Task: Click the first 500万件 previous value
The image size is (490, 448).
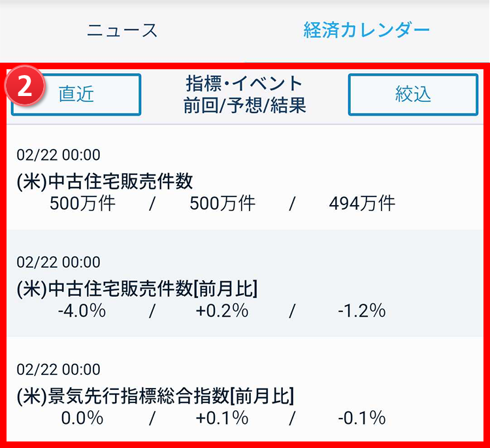Action: pos(82,203)
